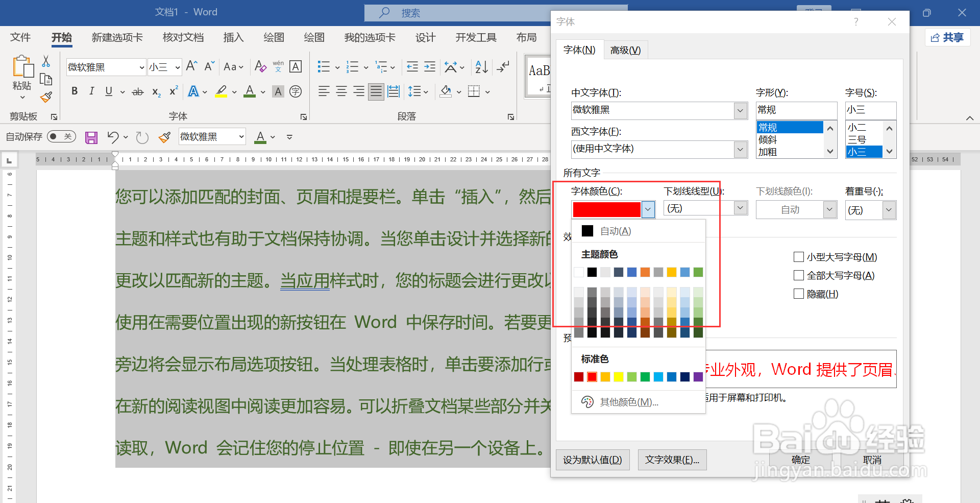Choose the 自动 Automatic color option
The width and height of the screenshot is (980, 503).
639,231
